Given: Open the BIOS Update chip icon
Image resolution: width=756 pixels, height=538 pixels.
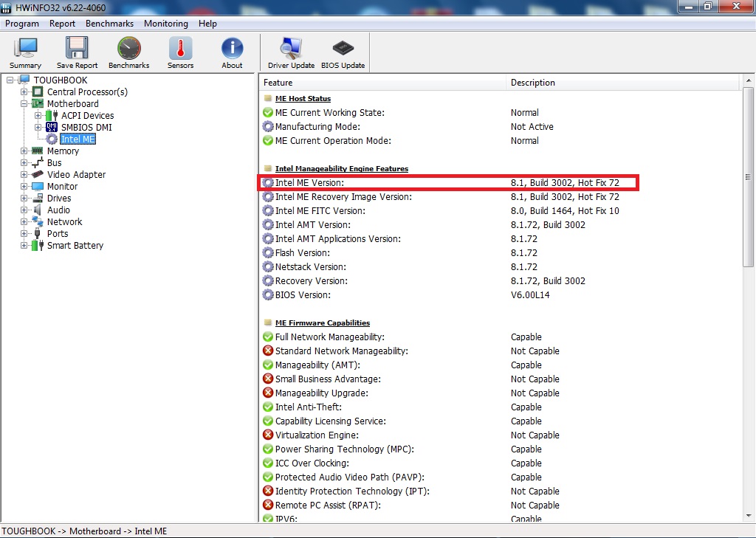Looking at the screenshot, I should (343, 52).
